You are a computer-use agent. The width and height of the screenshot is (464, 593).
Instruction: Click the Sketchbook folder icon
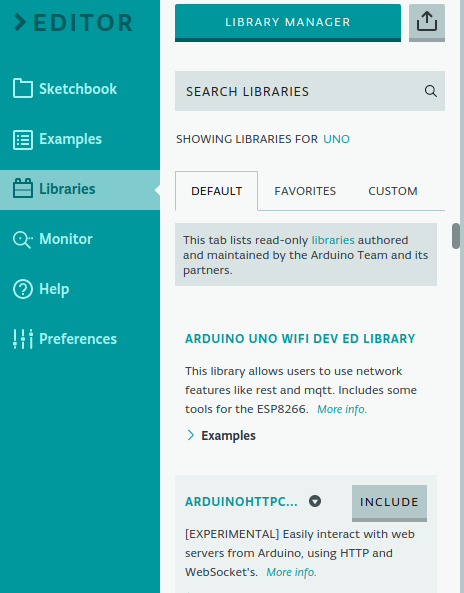click(22, 88)
